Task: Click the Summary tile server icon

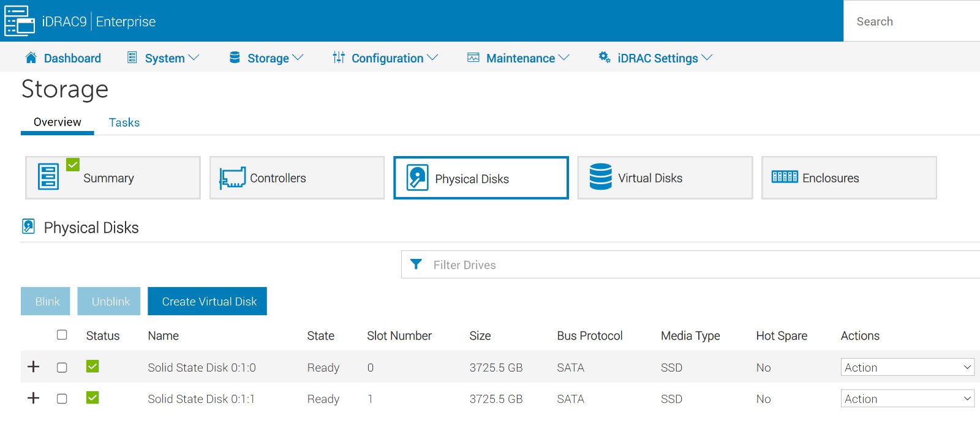Action: click(x=48, y=177)
